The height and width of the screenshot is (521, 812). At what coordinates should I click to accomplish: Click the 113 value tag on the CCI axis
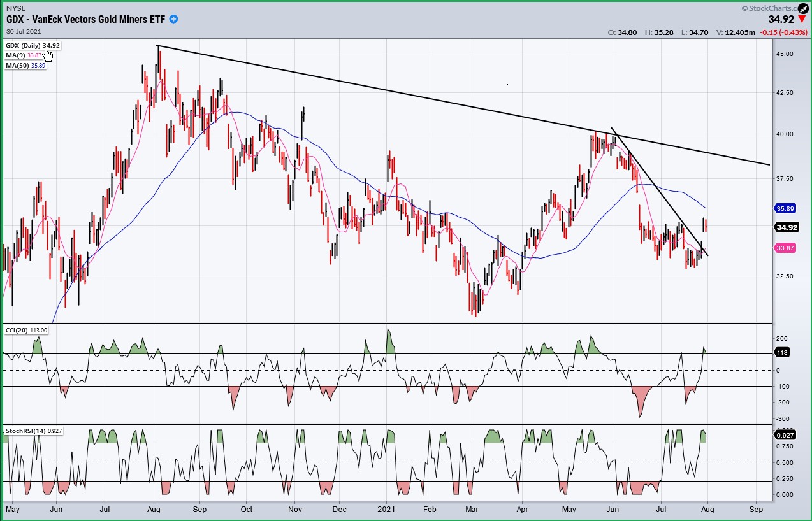[783, 352]
